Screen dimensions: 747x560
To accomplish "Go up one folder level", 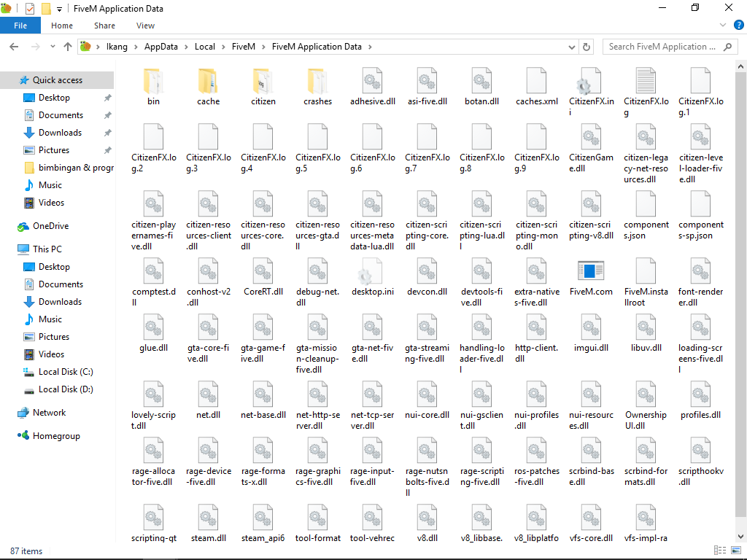I will coord(68,47).
